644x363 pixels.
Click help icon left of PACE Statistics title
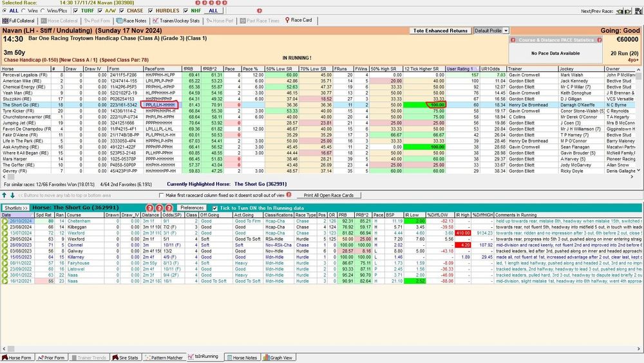513,41
